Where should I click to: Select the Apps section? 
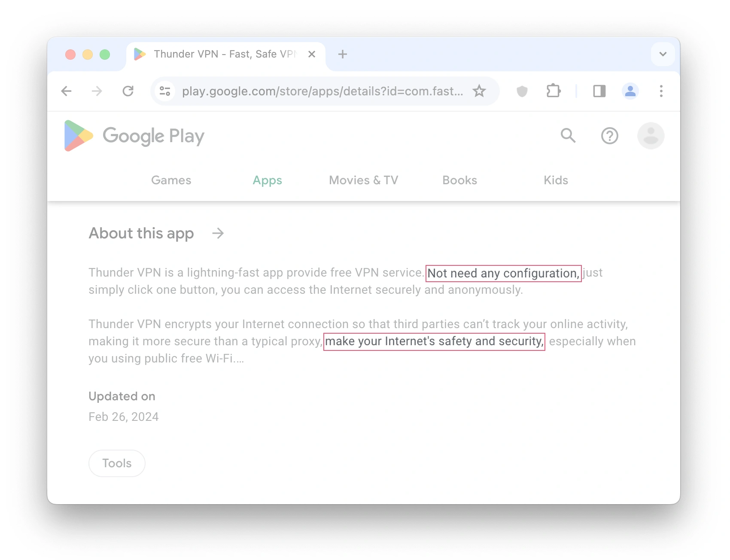[x=268, y=180]
